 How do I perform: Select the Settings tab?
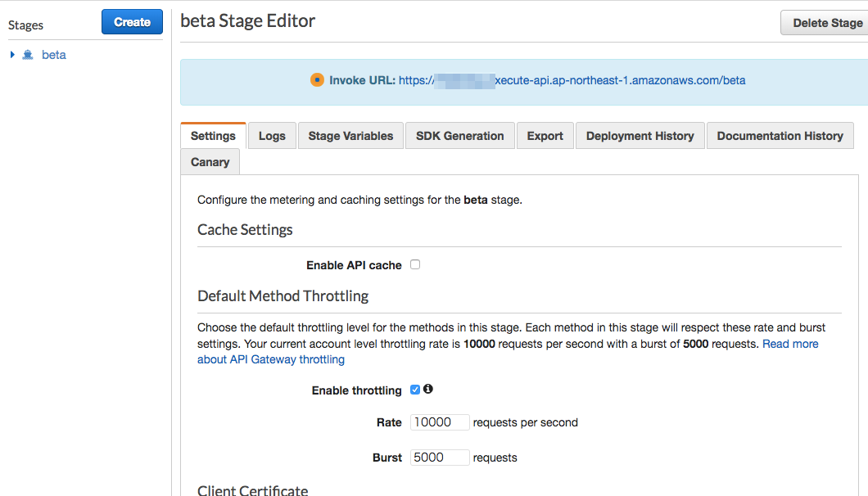tap(213, 136)
